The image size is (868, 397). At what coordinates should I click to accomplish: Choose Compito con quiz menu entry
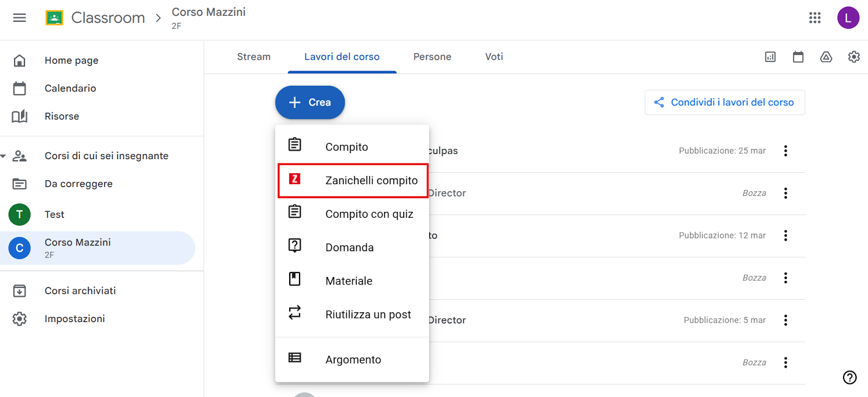352,214
